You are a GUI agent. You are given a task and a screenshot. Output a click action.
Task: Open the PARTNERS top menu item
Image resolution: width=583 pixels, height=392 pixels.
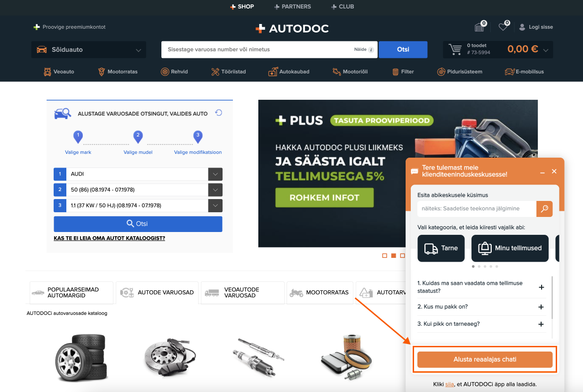pos(293,7)
